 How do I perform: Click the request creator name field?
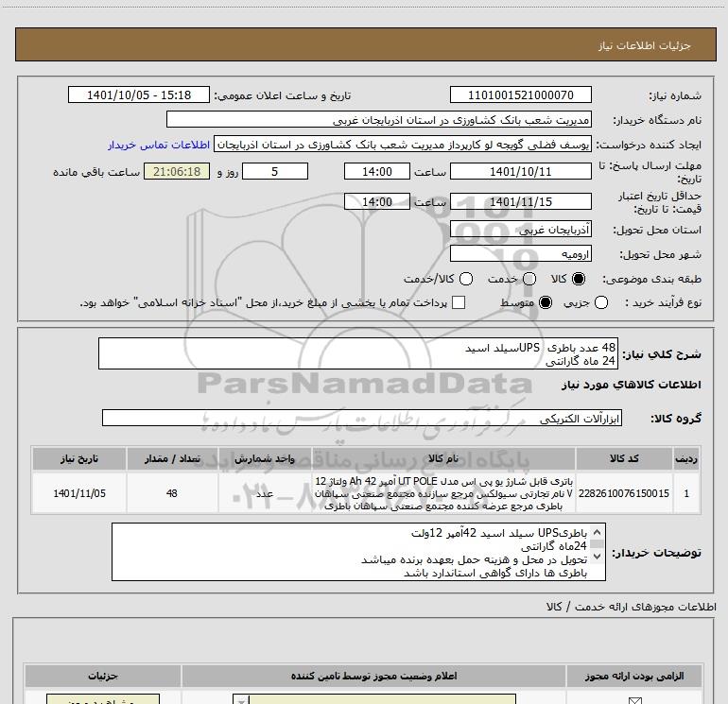pyautogui.click(x=403, y=144)
